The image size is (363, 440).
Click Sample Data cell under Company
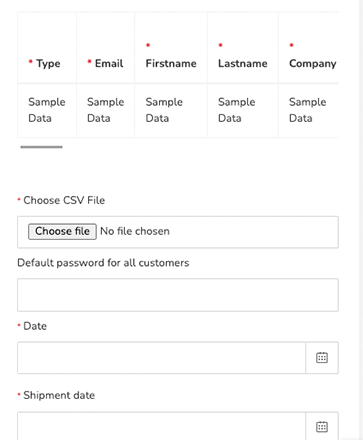tap(309, 110)
